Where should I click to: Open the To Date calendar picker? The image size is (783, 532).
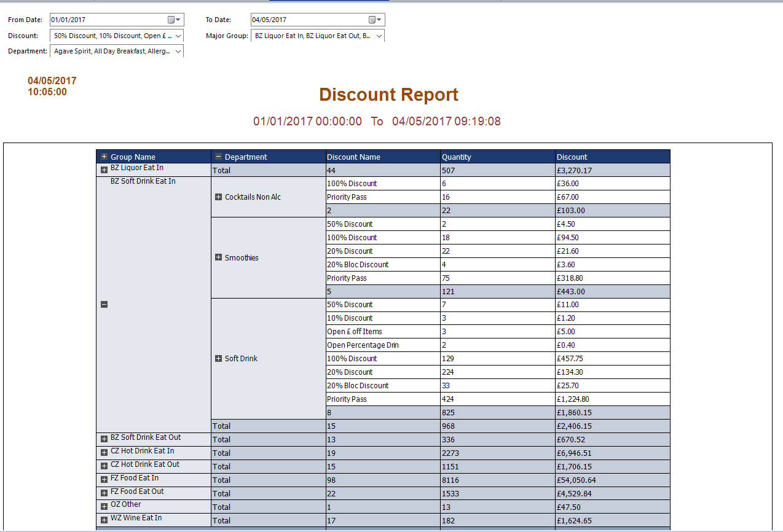tap(374, 20)
